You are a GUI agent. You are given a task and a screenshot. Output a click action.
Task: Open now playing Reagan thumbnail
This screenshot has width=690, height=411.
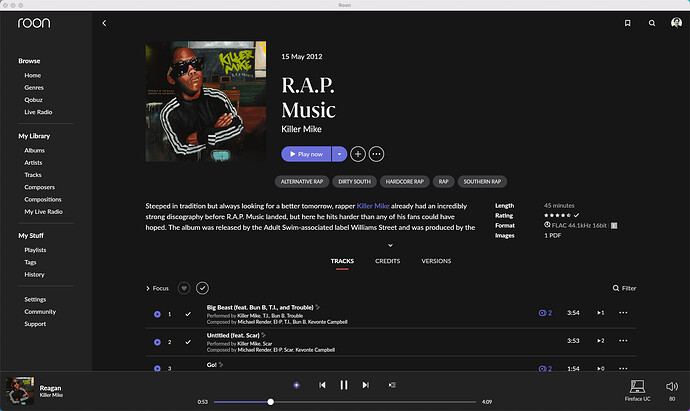pos(20,391)
